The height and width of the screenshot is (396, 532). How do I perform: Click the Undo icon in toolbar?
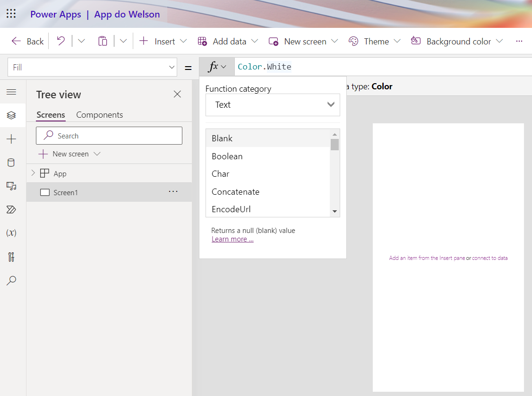(60, 41)
